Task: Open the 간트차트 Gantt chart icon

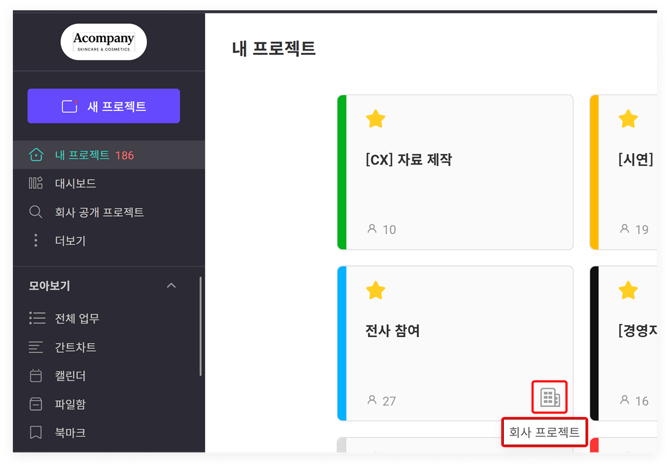Action: [x=36, y=347]
